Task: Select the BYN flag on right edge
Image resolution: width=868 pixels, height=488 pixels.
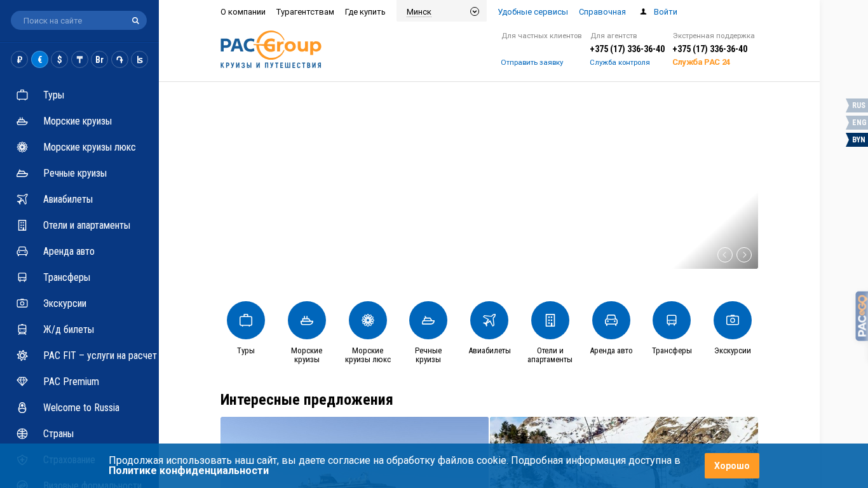Action: click(857, 140)
